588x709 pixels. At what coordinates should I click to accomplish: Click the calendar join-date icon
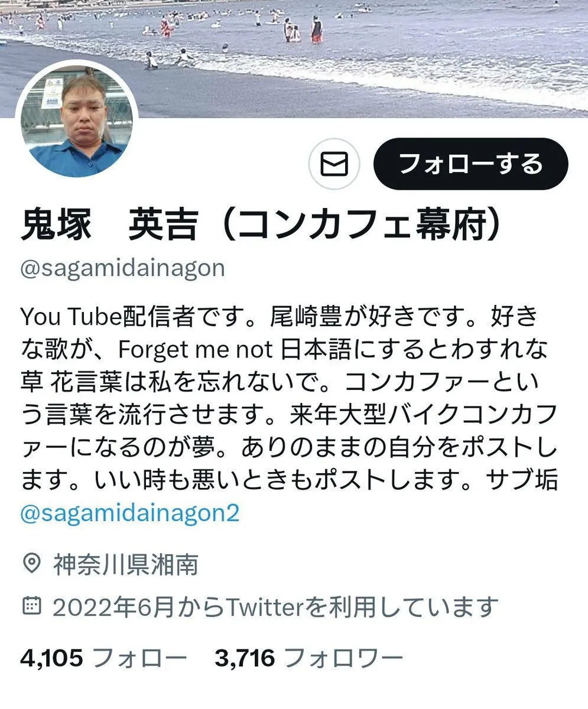tap(31, 606)
